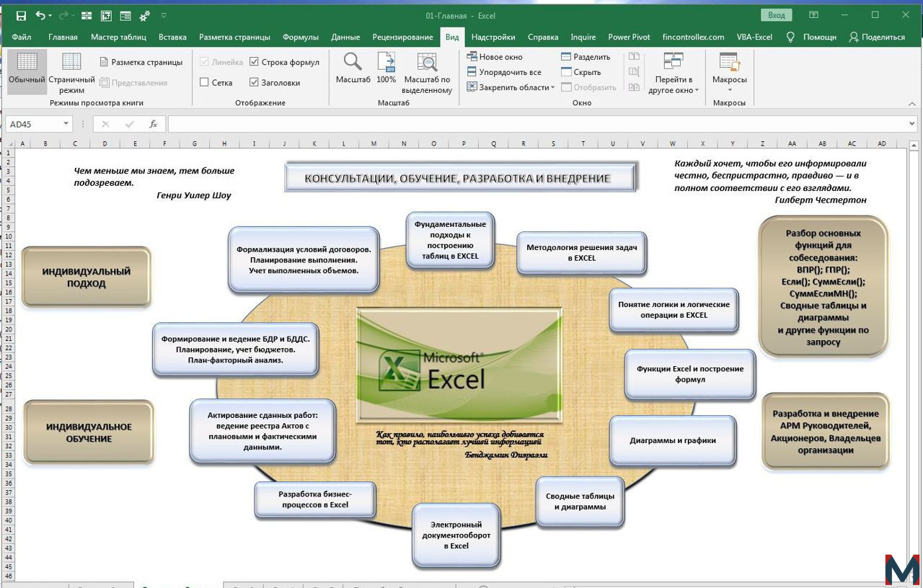The width and height of the screenshot is (923, 588).
Task: Click the Enter checkmark in the formula bar
Action: 129,124
